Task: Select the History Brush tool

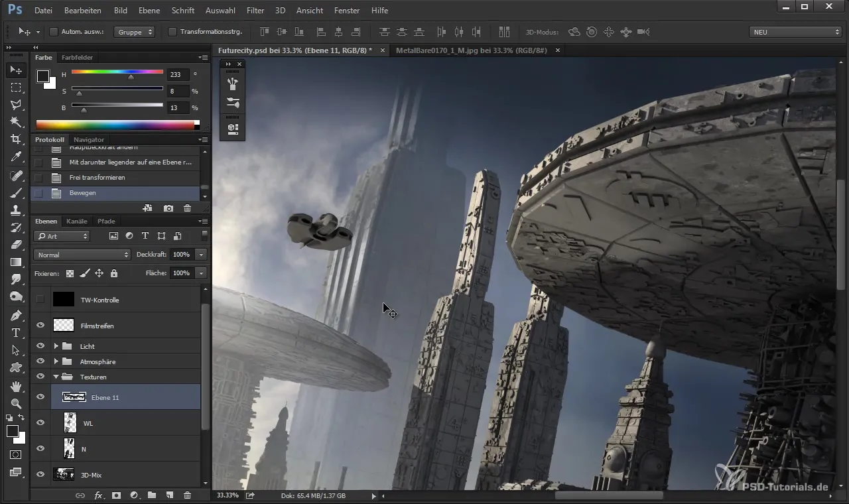Action: coord(16,227)
